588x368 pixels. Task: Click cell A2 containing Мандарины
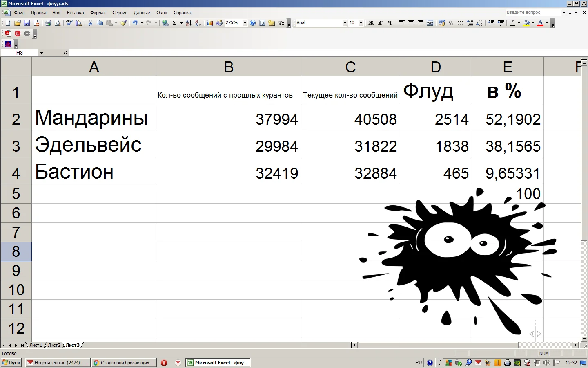coord(94,117)
